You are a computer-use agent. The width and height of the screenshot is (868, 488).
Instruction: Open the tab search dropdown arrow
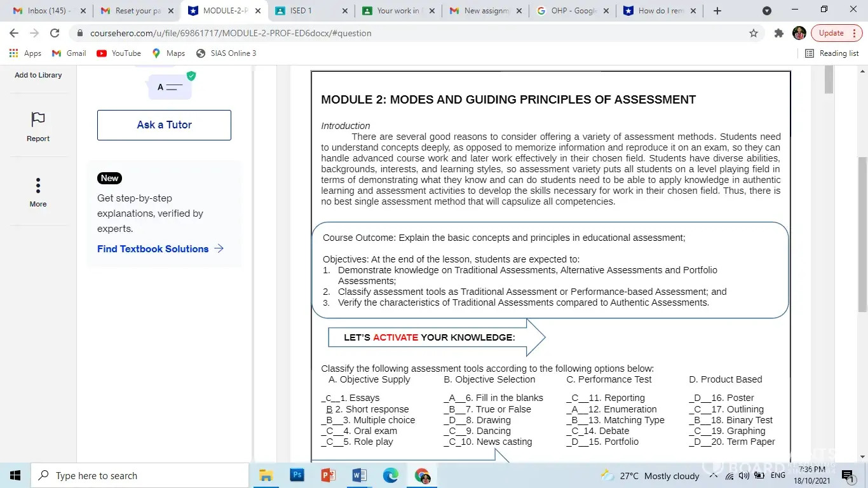click(767, 11)
